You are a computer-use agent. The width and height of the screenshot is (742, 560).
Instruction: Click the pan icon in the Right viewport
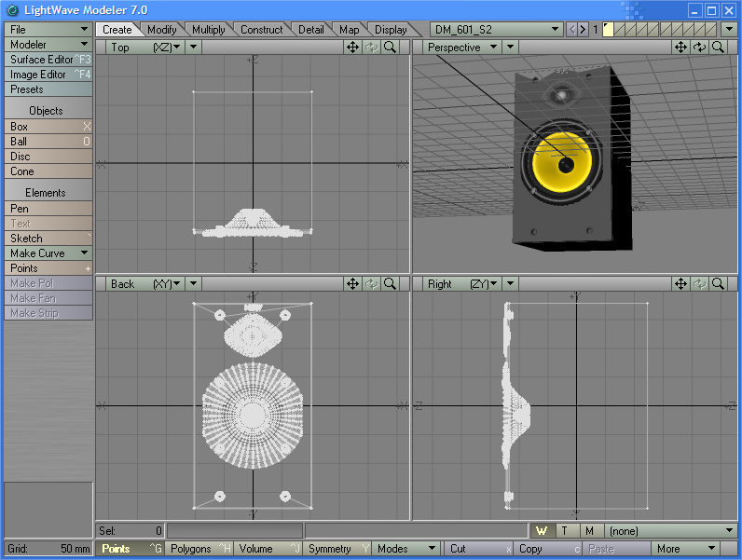[680, 284]
